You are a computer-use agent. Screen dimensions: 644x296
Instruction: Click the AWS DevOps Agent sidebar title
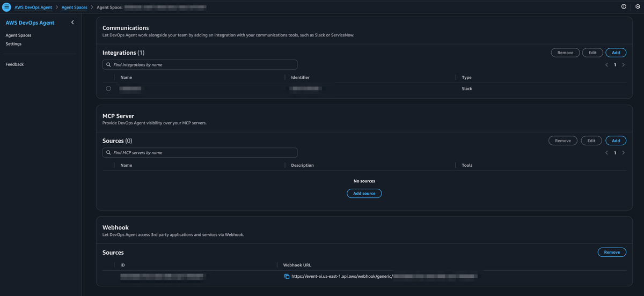pos(30,23)
